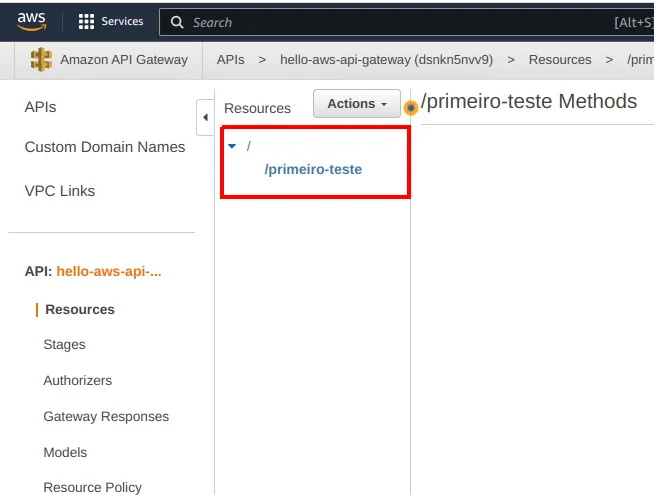Image resolution: width=654 pixels, height=495 pixels.
Task: Go to APIs breadcrumb link
Action: click(230, 60)
